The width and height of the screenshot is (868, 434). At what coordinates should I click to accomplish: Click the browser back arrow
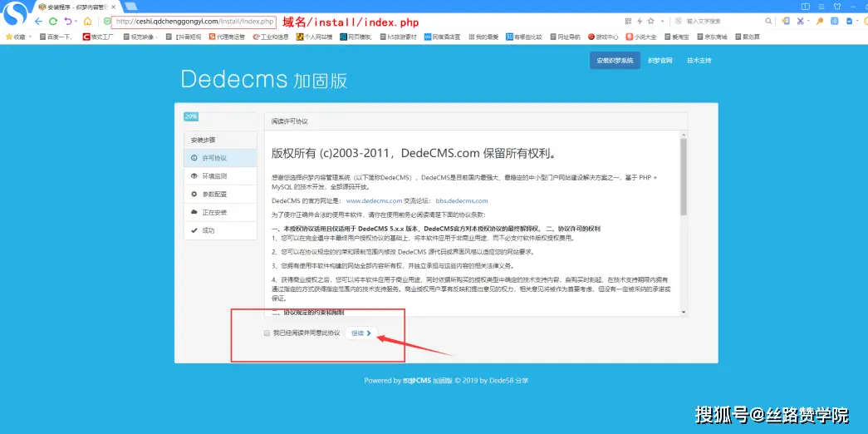coord(38,21)
